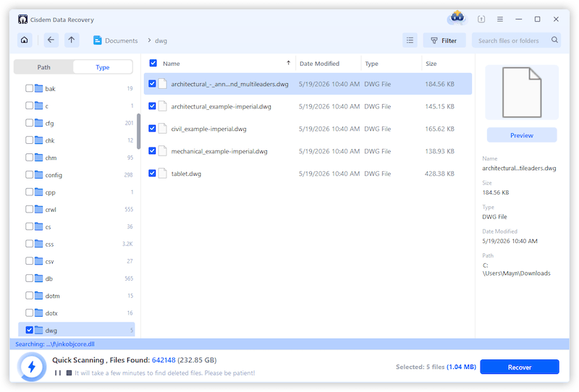Open the Filter options

click(x=444, y=41)
